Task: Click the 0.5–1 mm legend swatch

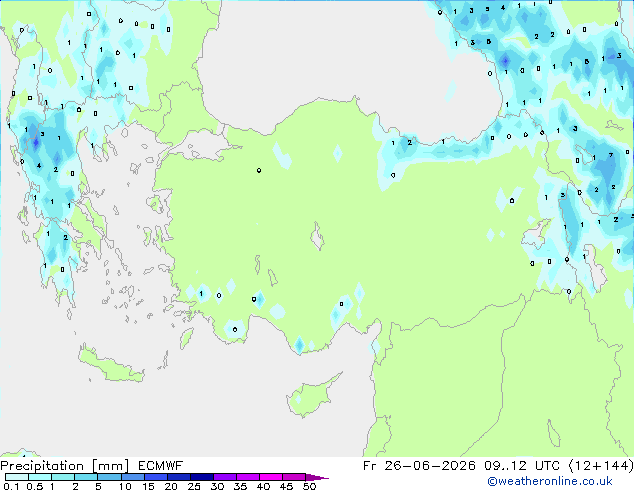Action: pyautogui.click(x=40, y=477)
